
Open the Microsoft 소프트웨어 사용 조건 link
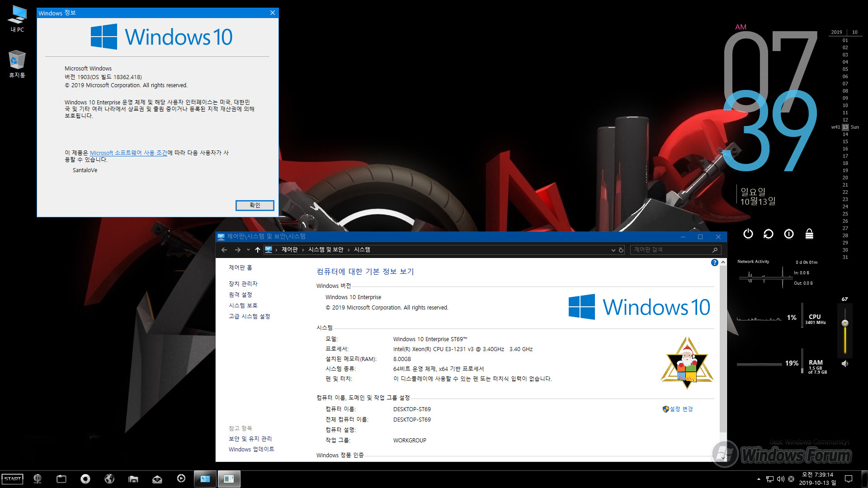[128, 153]
